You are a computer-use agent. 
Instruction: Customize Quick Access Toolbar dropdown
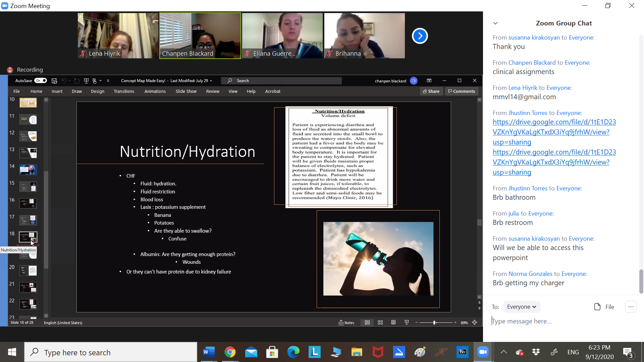(108, 81)
